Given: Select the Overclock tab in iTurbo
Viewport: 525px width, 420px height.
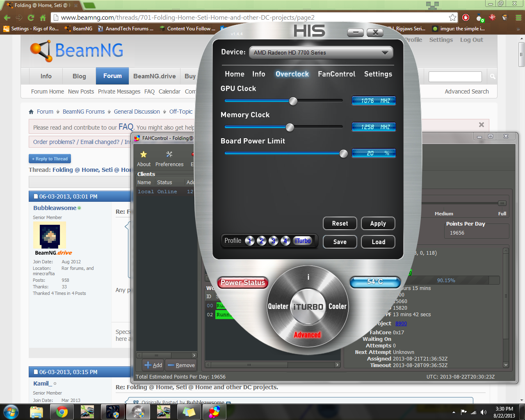Looking at the screenshot, I should click(292, 74).
